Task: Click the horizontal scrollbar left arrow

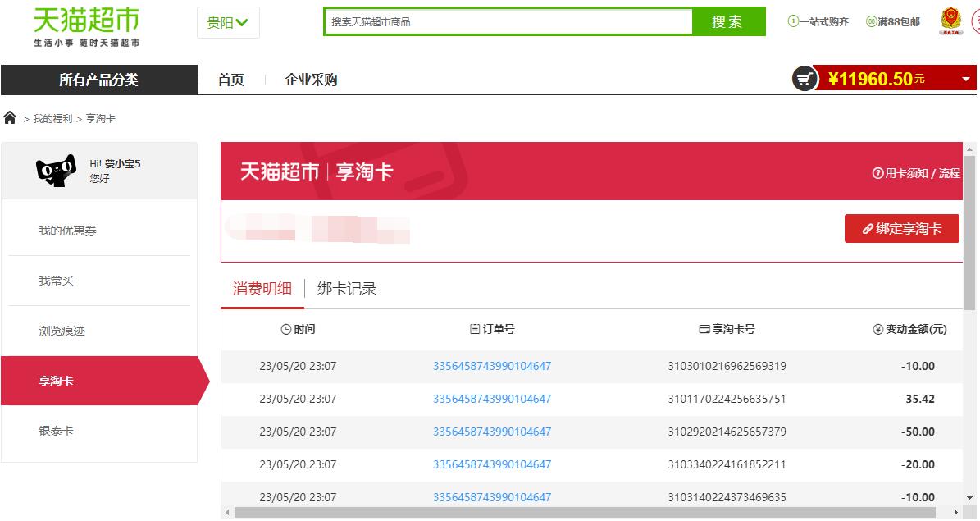Action: tap(227, 512)
